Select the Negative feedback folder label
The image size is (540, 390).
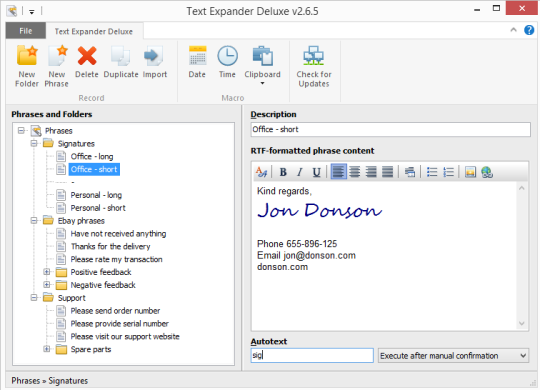[103, 285]
